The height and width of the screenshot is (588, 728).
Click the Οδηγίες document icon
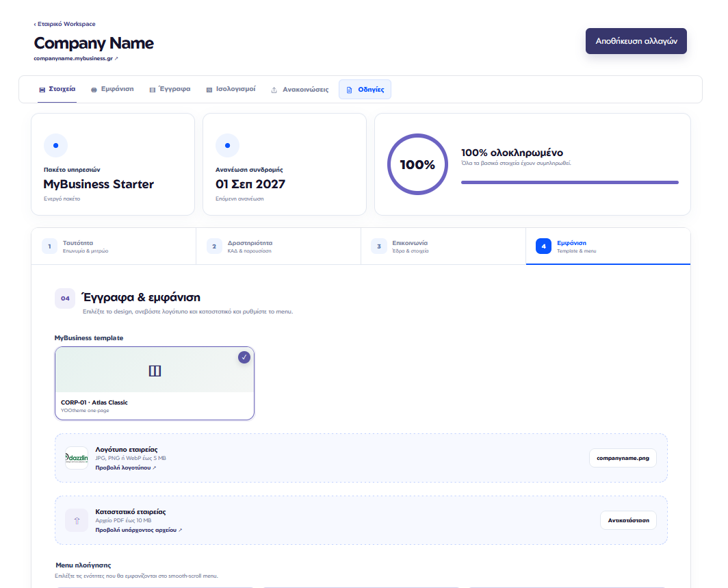(x=349, y=90)
